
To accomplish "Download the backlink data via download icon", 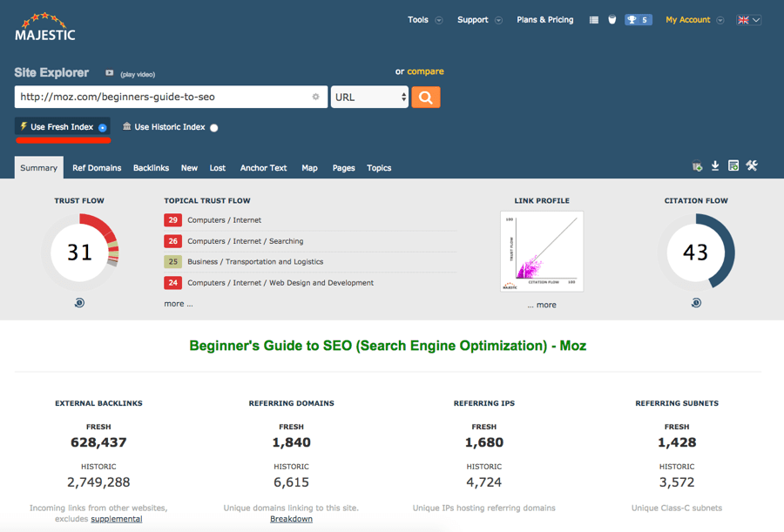I will coord(715,165).
